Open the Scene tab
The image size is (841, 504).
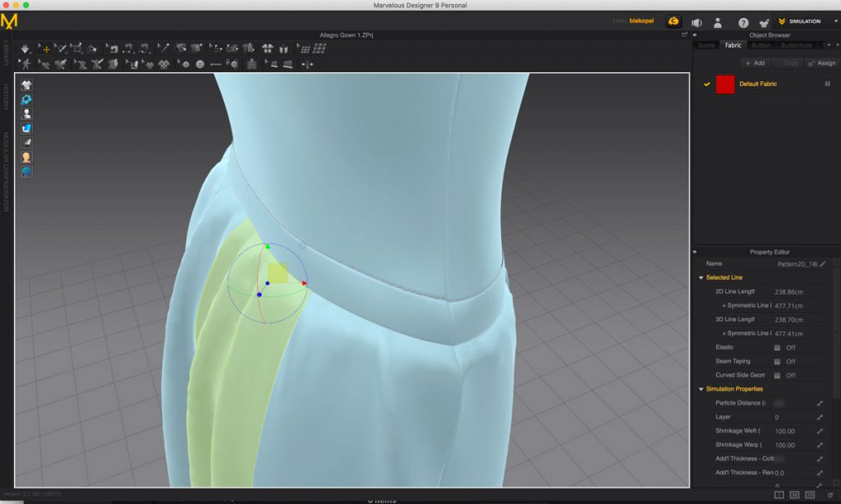705,46
